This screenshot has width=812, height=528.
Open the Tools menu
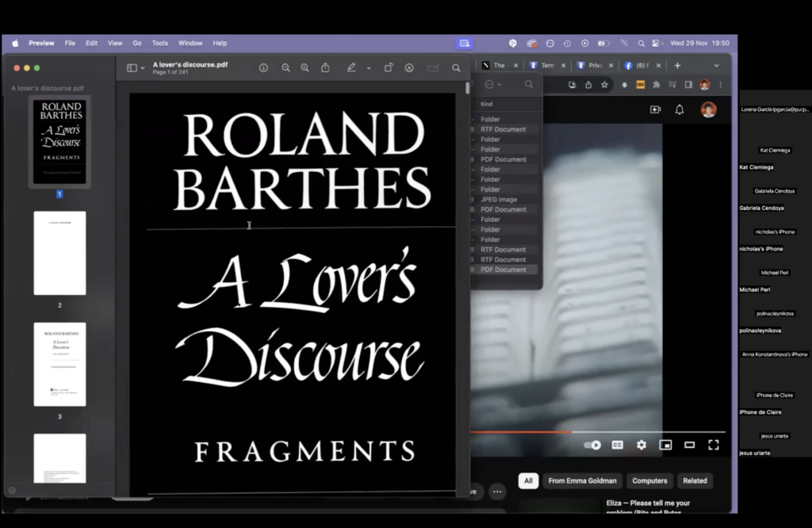[160, 44]
